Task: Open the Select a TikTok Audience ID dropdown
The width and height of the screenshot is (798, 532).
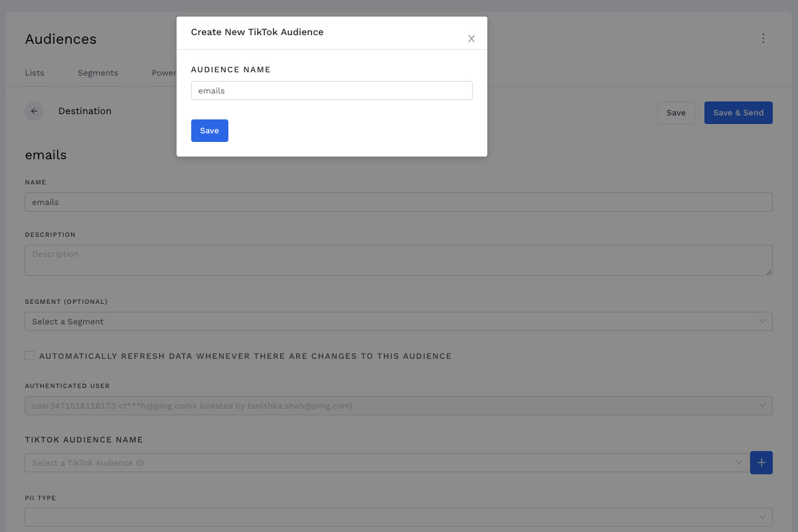Action: coord(386,462)
